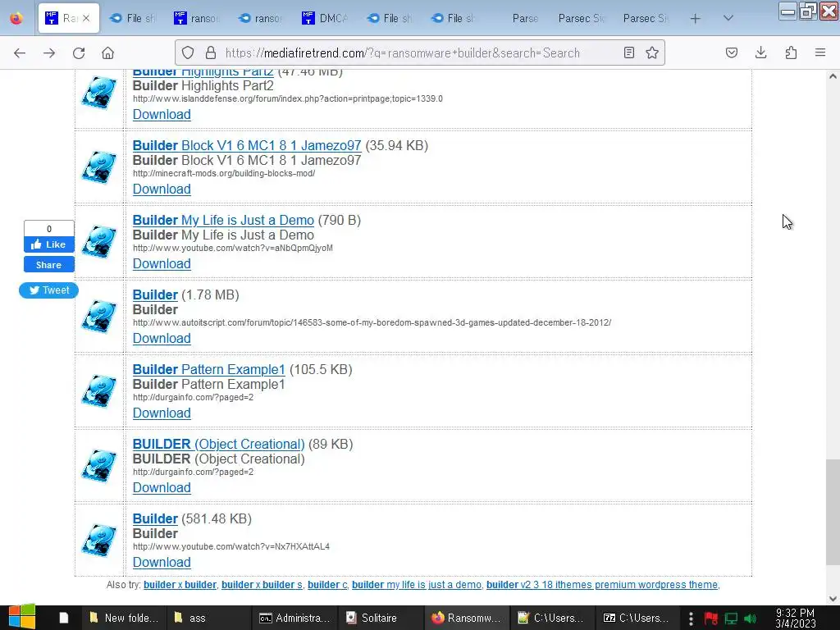
Task: Bookmark this page with the star
Action: (x=652, y=52)
